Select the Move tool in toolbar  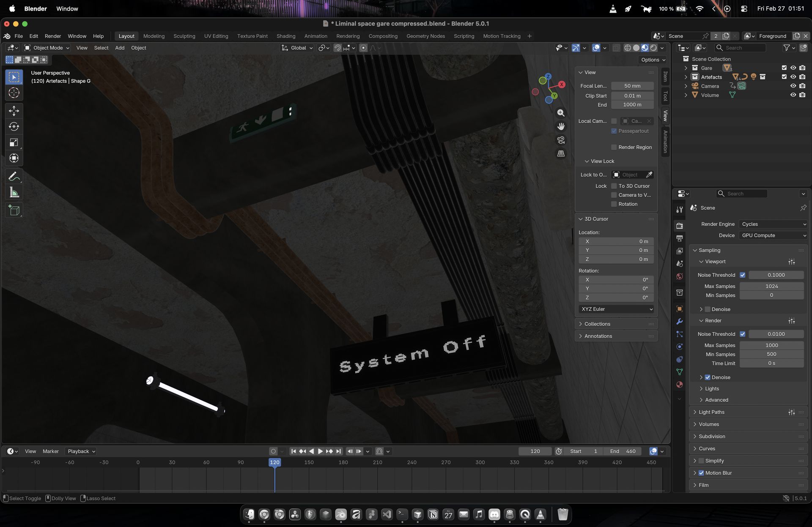click(14, 111)
